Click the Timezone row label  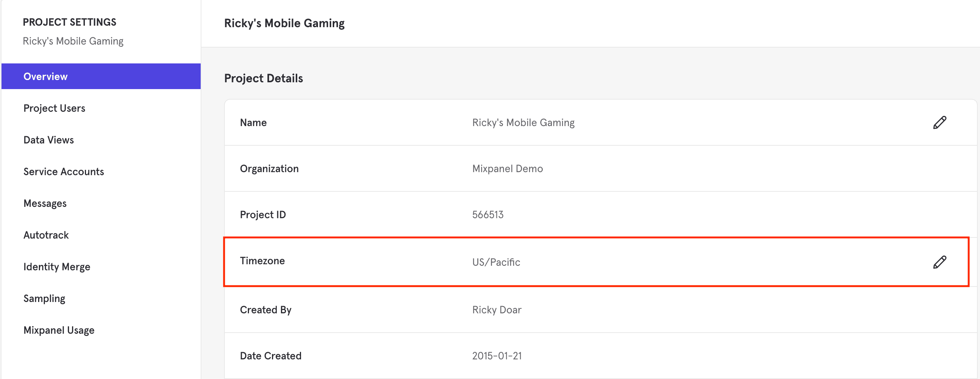(262, 261)
